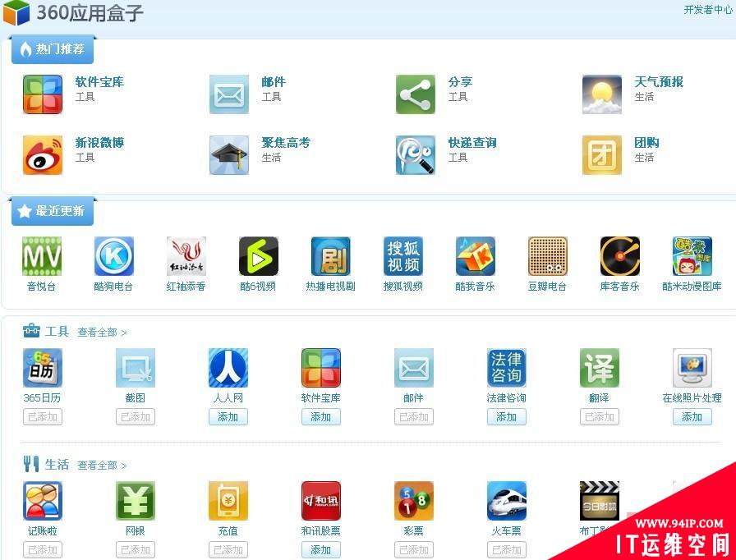Viewport: 736px width, 560px height.
Task: Click 已添加 under 邮件 in 工具
Action: (414, 417)
